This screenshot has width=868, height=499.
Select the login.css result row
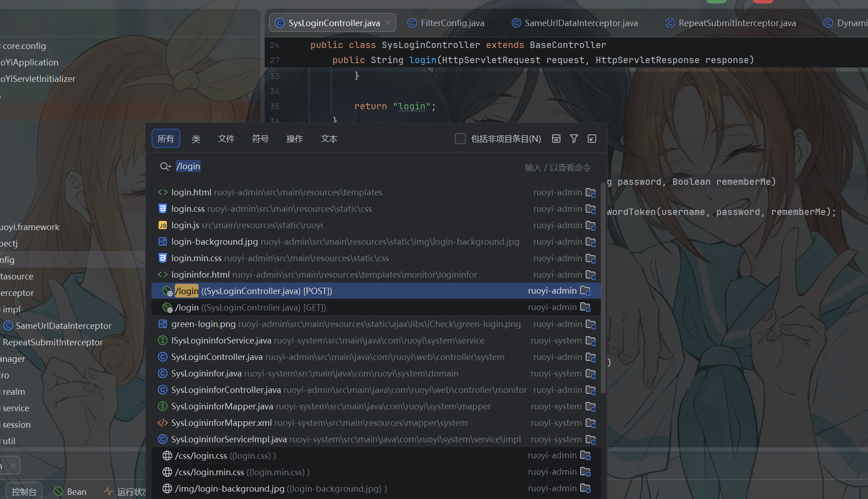click(376, 209)
